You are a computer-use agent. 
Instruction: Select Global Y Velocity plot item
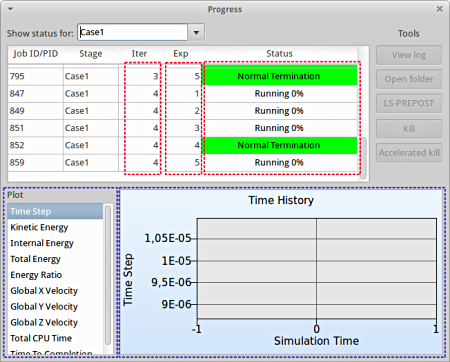55,307
